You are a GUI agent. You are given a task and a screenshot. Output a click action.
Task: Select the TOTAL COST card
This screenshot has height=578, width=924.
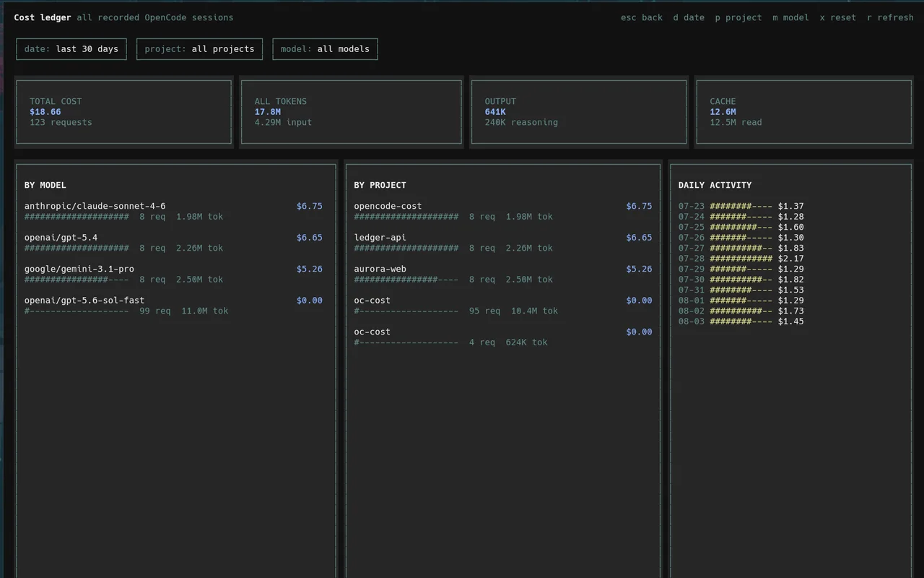coord(123,112)
